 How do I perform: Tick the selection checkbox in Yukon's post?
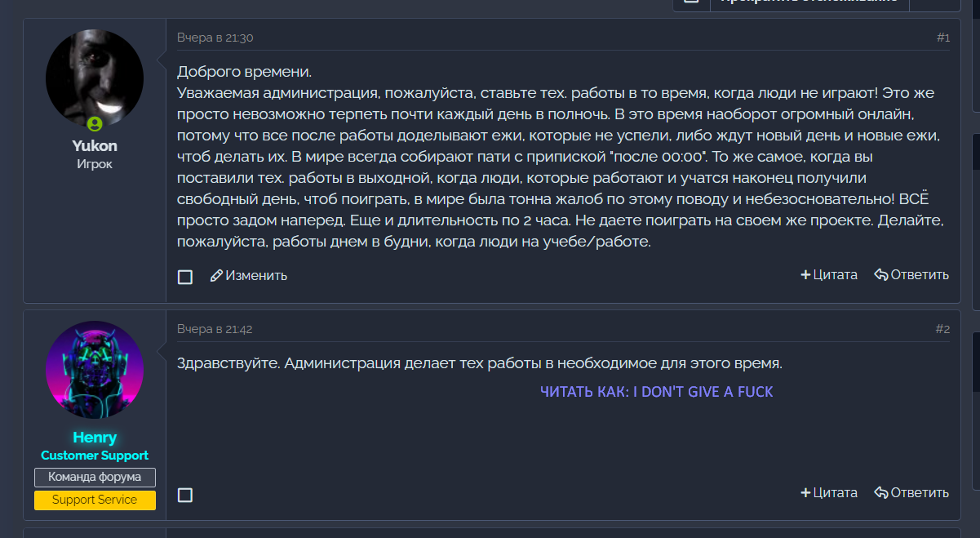click(185, 277)
